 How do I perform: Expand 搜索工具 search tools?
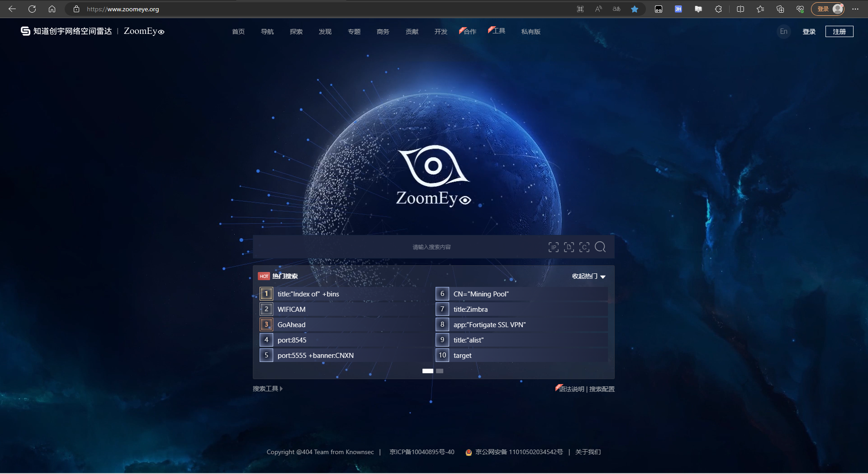click(x=268, y=389)
